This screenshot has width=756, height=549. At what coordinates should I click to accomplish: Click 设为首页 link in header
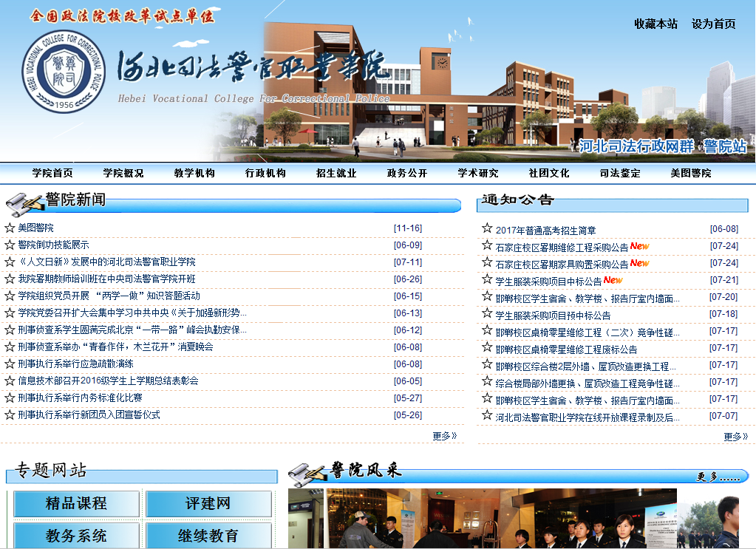713,24
